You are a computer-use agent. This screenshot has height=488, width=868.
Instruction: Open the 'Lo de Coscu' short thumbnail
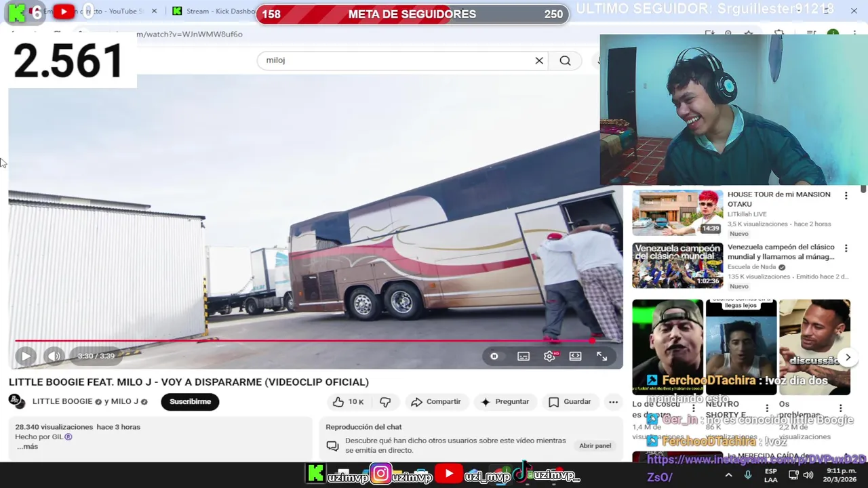tap(667, 347)
